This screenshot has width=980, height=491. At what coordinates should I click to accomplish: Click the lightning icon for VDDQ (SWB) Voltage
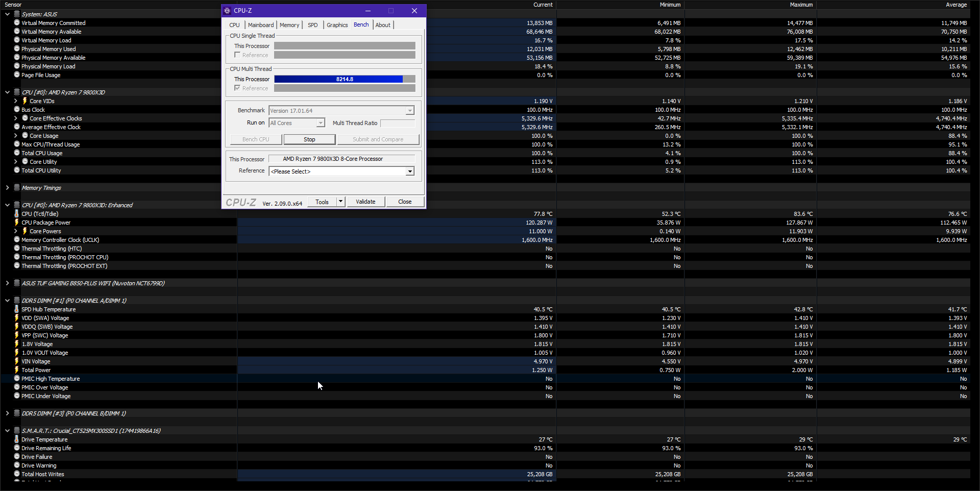[x=17, y=327]
